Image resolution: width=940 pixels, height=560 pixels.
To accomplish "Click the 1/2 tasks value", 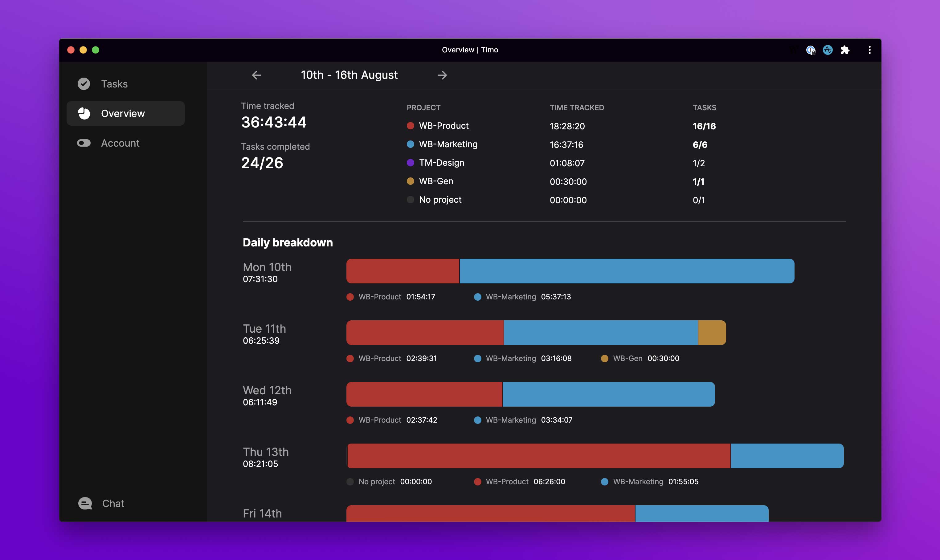I will tap(699, 163).
